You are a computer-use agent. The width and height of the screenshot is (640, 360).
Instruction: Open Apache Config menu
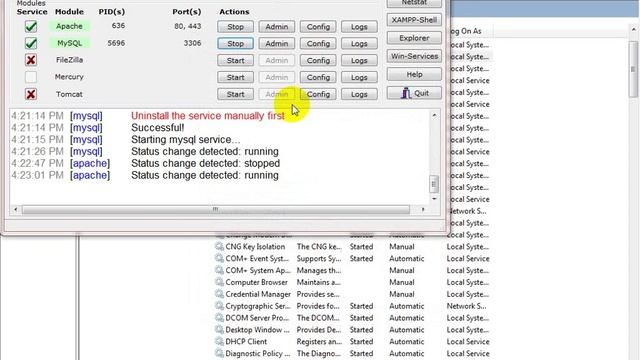click(318, 27)
